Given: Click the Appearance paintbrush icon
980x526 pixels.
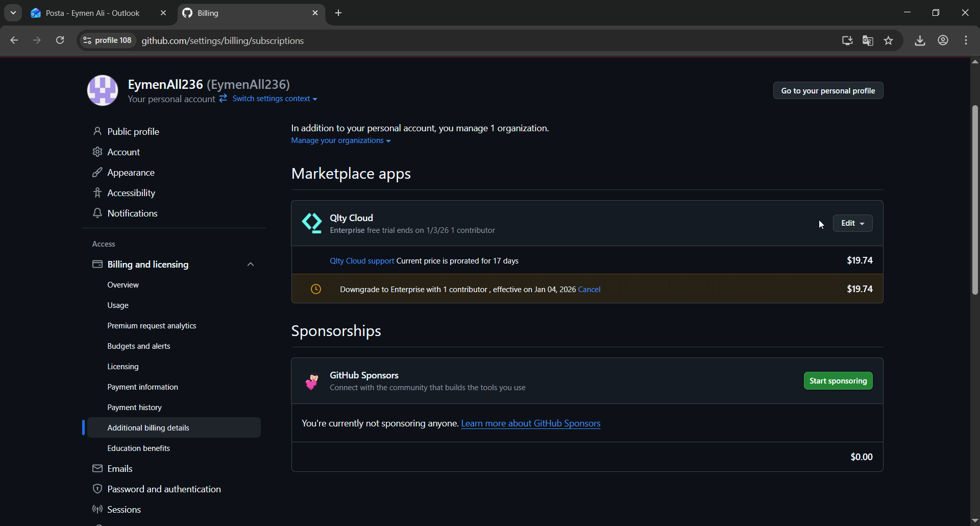Looking at the screenshot, I should (x=97, y=172).
